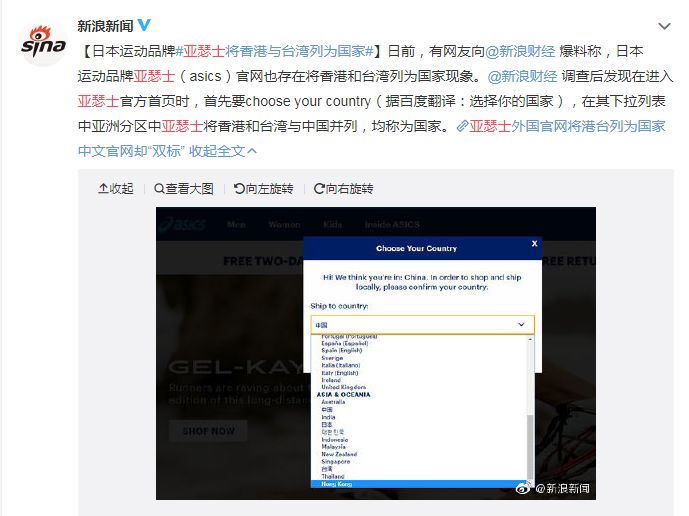Image resolution: width=689 pixels, height=516 pixels.
Task: Open the Ship to country dropdown
Action: (x=422, y=325)
